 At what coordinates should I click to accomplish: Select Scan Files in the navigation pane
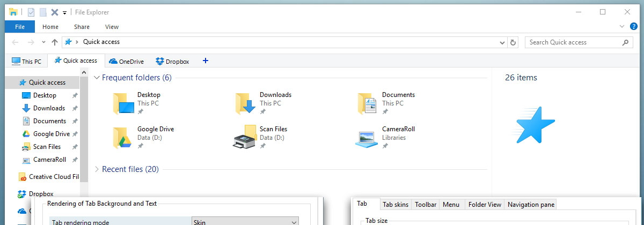coord(42,147)
